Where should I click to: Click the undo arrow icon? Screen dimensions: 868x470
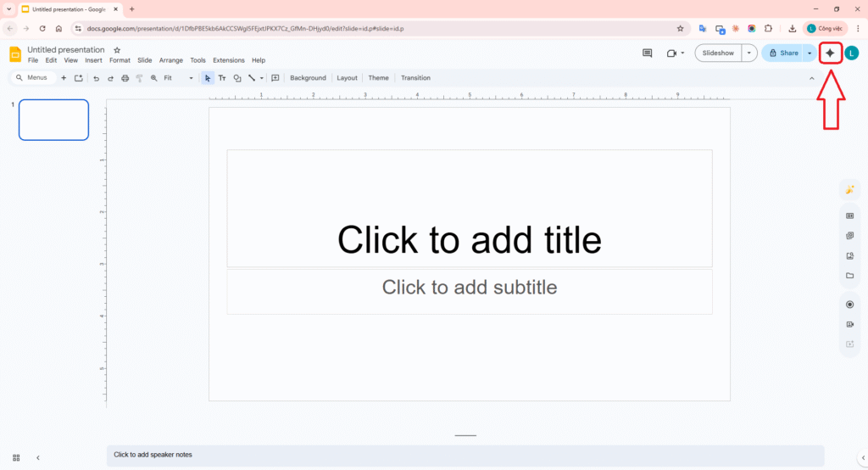tap(96, 78)
